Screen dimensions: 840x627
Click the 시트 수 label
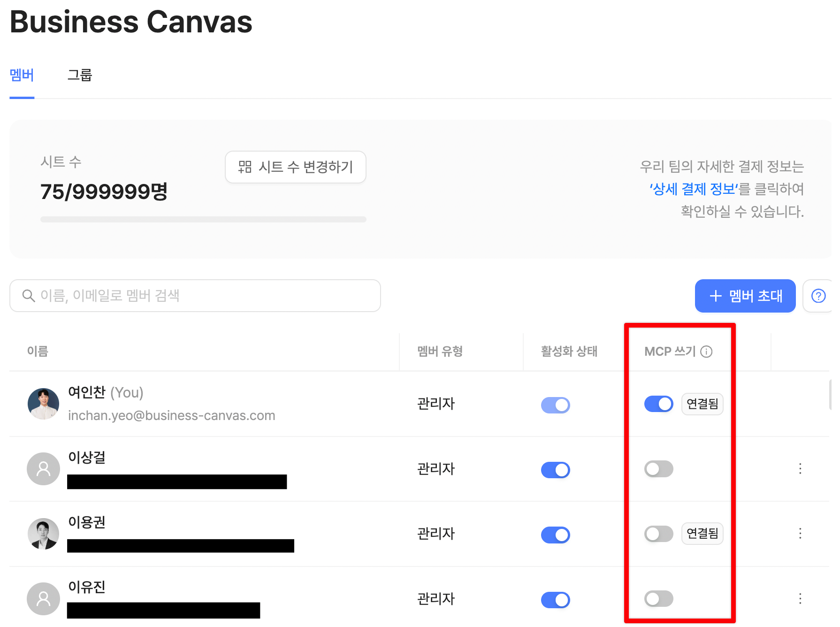coord(61,162)
